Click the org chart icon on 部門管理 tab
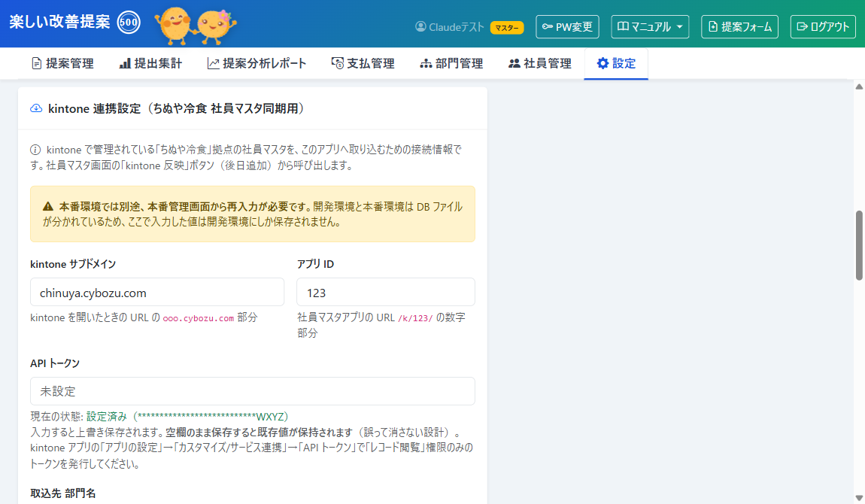 [426, 63]
